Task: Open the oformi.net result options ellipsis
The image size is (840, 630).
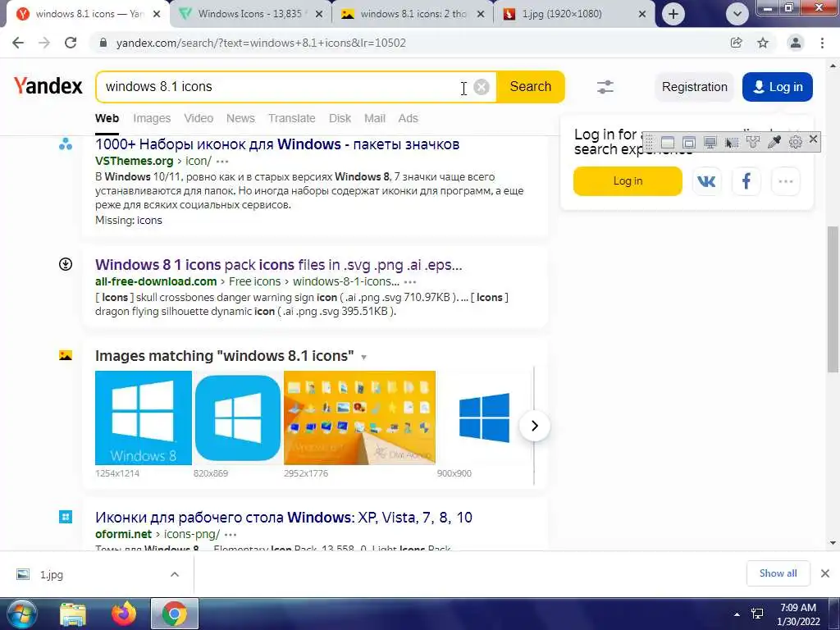Action: tap(231, 535)
